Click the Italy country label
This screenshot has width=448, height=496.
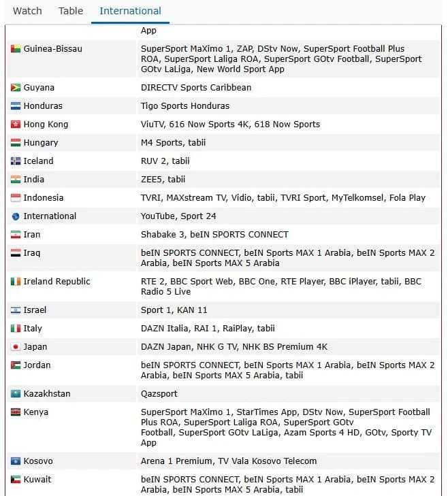coord(33,329)
